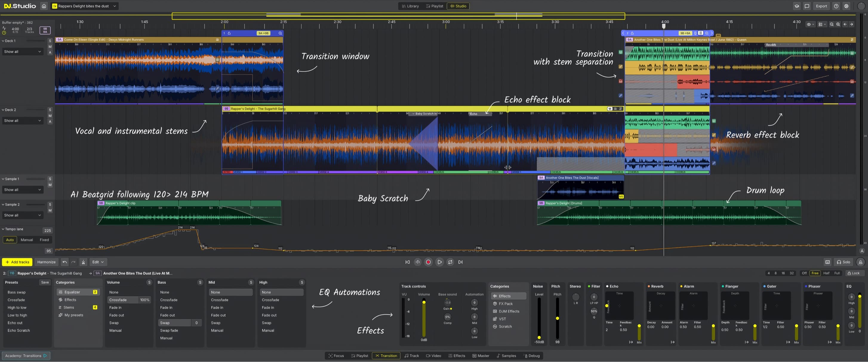Screen dimensions: 868x362
Task: Click the record button
Action: 428,262
